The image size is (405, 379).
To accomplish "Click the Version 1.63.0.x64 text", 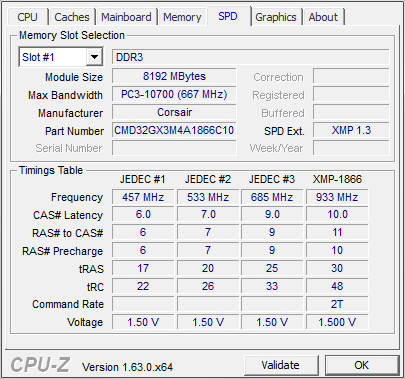I will coord(128,367).
